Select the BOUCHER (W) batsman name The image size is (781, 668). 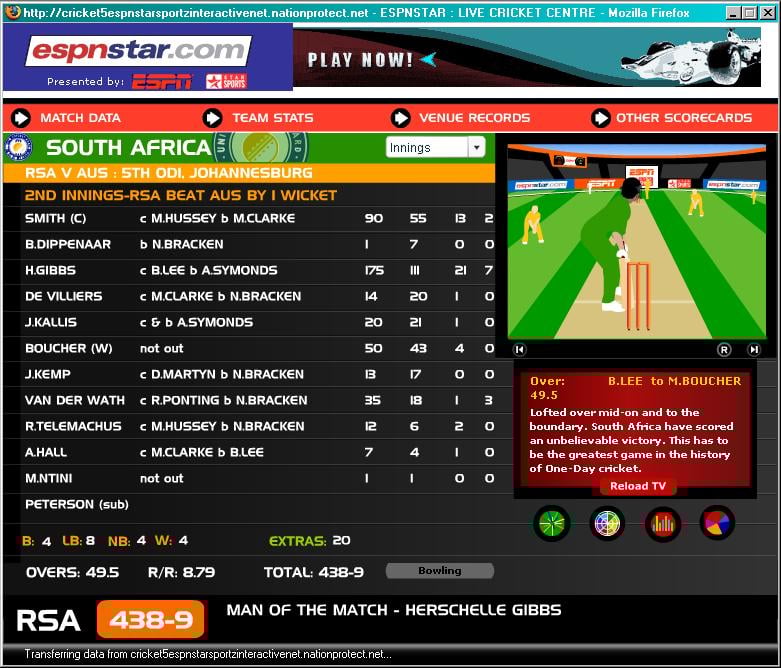[x=69, y=348]
